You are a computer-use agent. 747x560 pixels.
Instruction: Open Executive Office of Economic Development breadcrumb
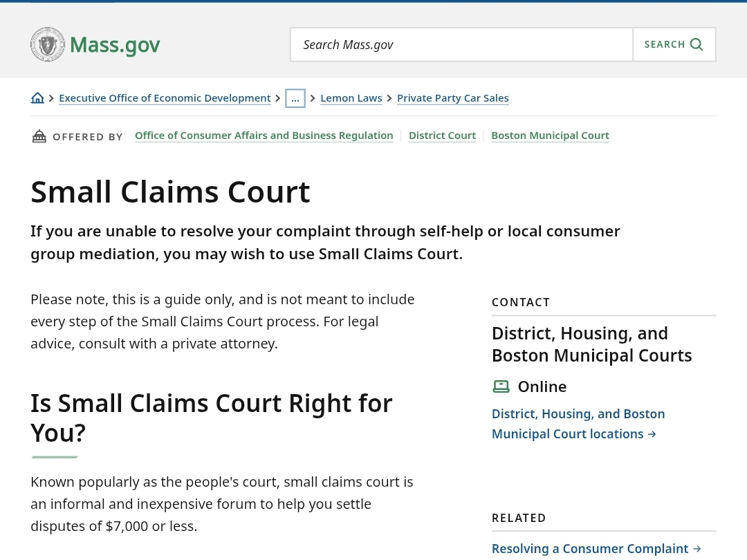pos(165,98)
